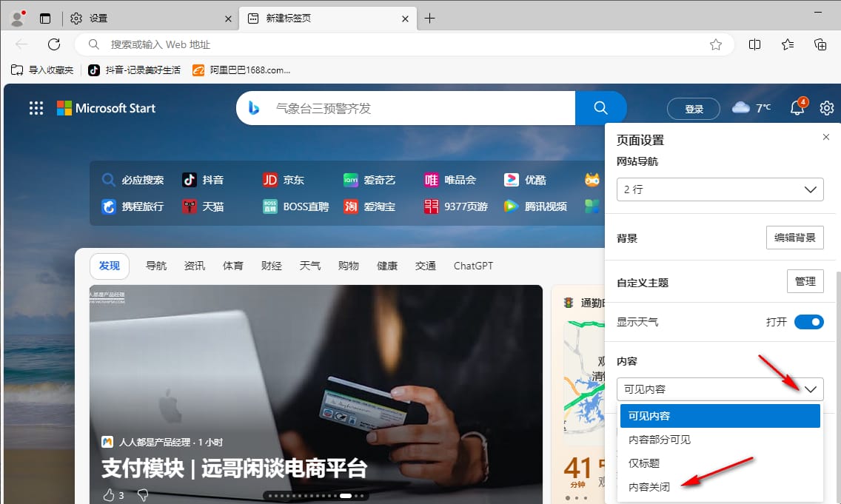The height and width of the screenshot is (504, 841).
Task: Open 唯品会 quick link
Action: coord(449,180)
